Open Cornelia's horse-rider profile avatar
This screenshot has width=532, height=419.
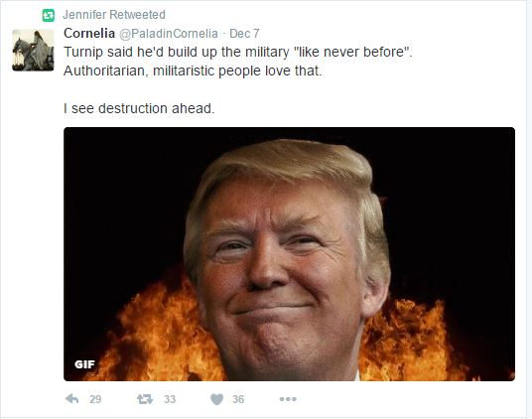point(33,51)
